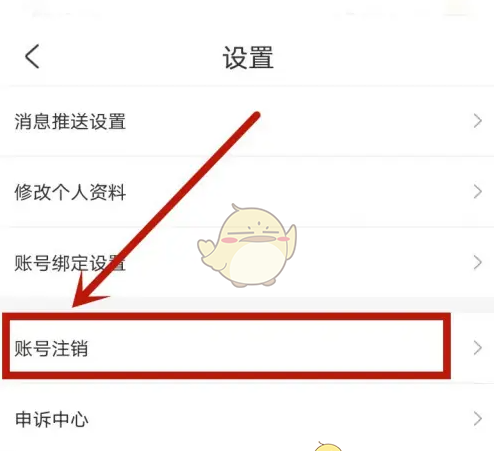Image resolution: width=494 pixels, height=451 pixels.
Task: Click the red arrow's arrowhead tip
Action: 75,304
